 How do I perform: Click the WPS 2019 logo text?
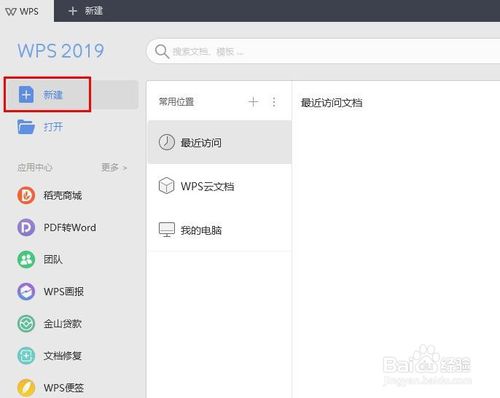click(61, 51)
